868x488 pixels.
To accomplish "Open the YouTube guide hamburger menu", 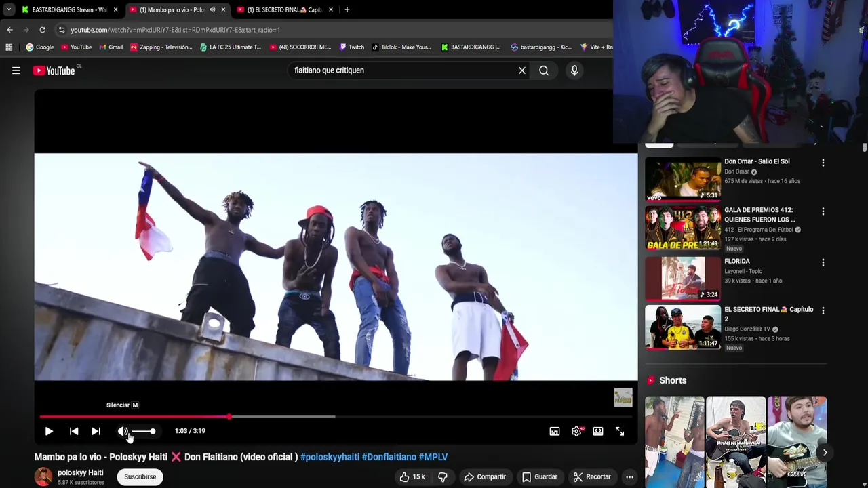I will (16, 70).
